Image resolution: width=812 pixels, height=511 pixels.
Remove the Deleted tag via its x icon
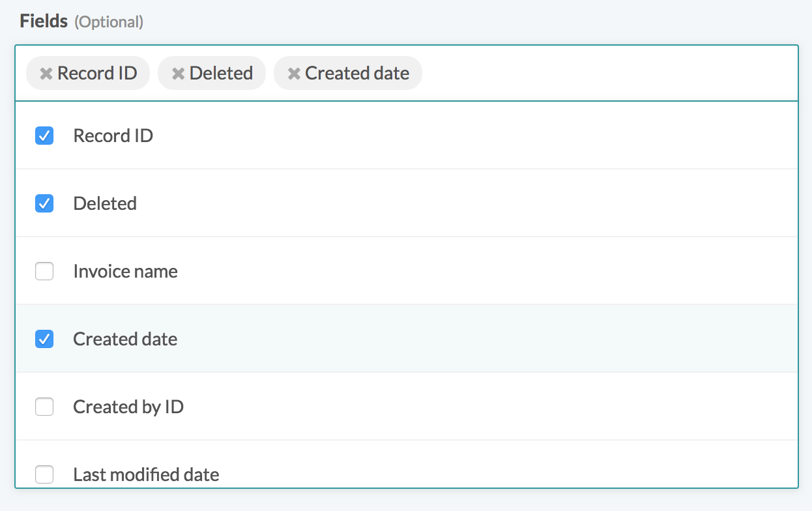coord(178,74)
